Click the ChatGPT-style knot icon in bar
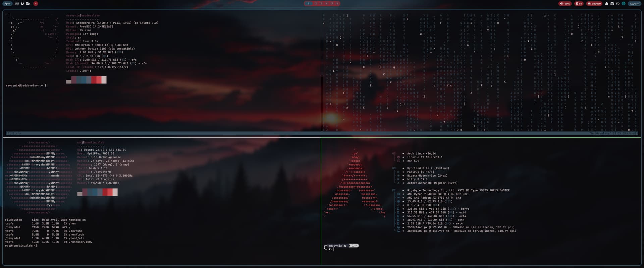644x268 pixels. click(x=17, y=4)
